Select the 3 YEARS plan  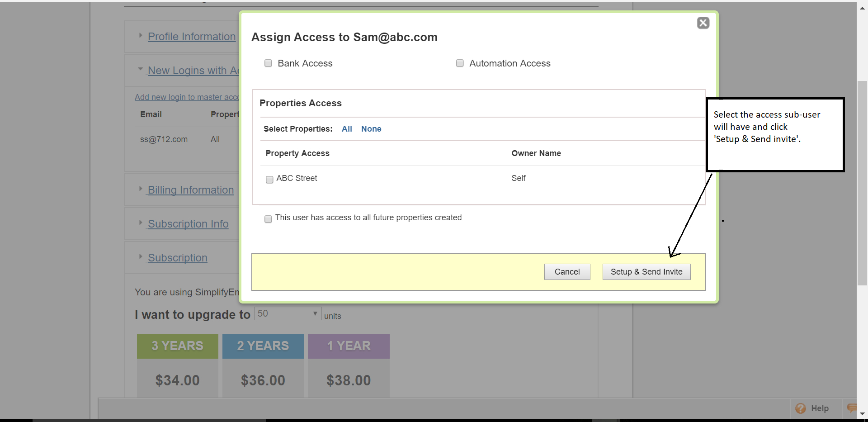(178, 346)
